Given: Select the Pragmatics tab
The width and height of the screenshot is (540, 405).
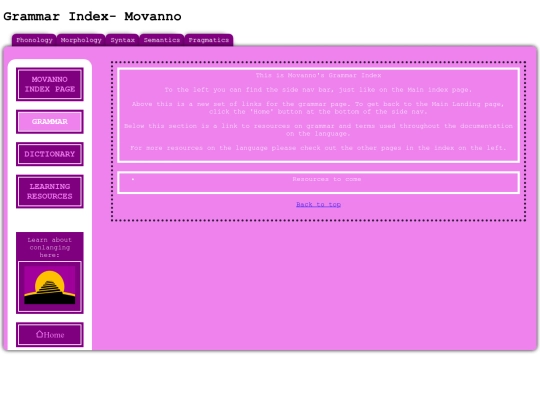Looking at the screenshot, I should click(209, 40).
